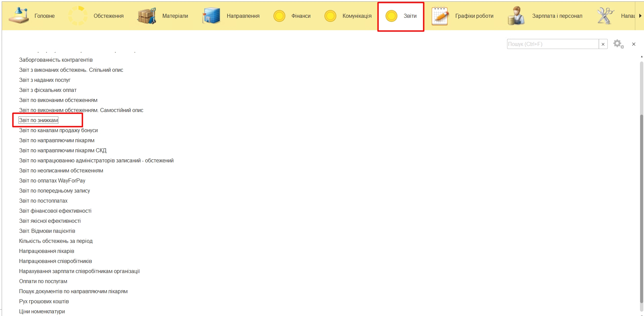Open Напрацювання лікарів report
The height and width of the screenshot is (316, 644).
pos(47,251)
